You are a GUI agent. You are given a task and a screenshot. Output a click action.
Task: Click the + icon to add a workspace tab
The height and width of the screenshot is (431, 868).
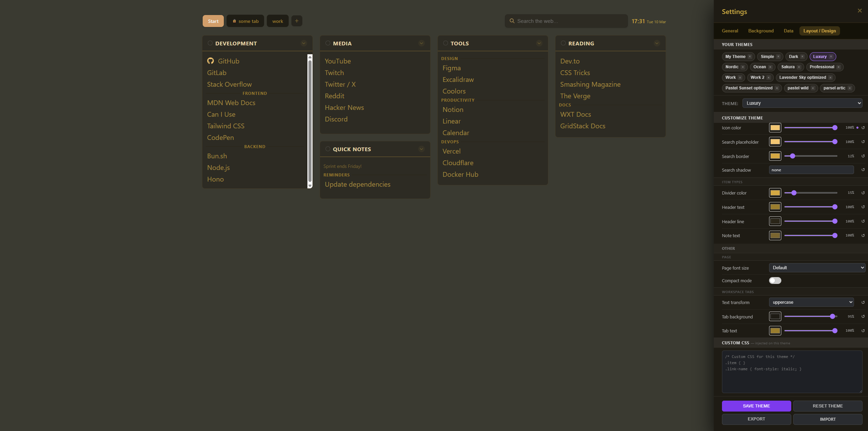[x=296, y=20]
